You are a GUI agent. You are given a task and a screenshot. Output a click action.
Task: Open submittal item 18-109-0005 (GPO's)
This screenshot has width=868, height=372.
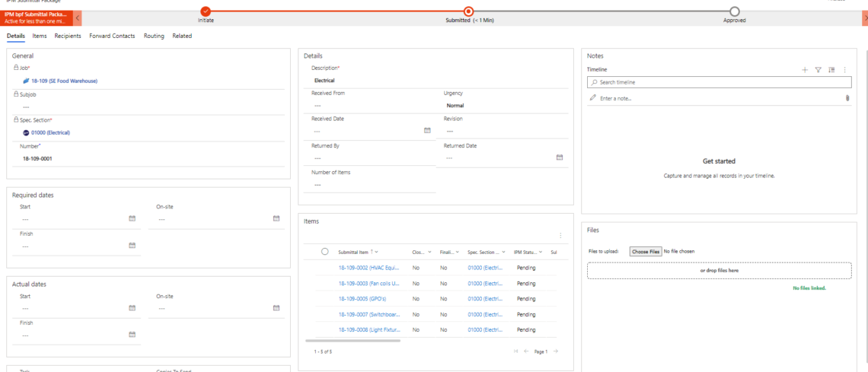tap(362, 298)
